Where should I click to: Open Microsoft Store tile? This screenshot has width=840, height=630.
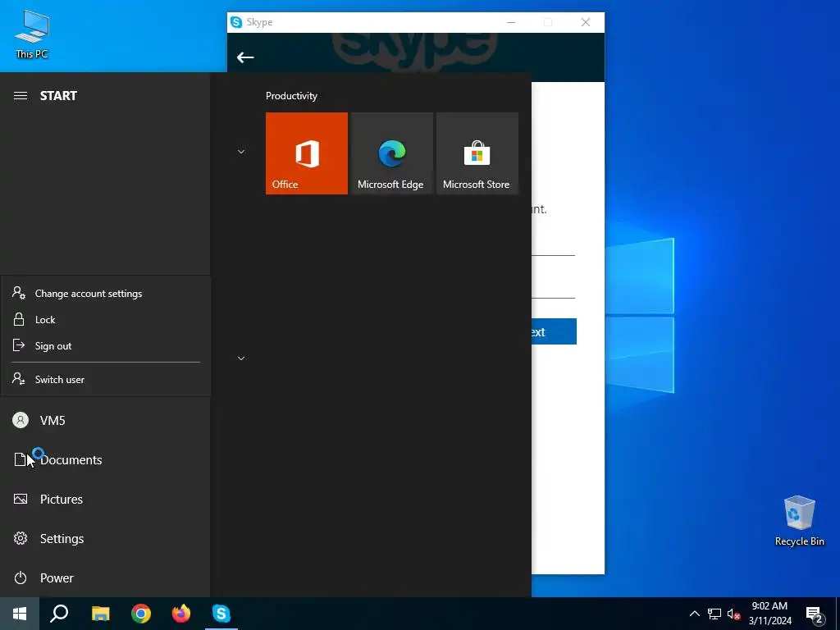[x=477, y=153]
